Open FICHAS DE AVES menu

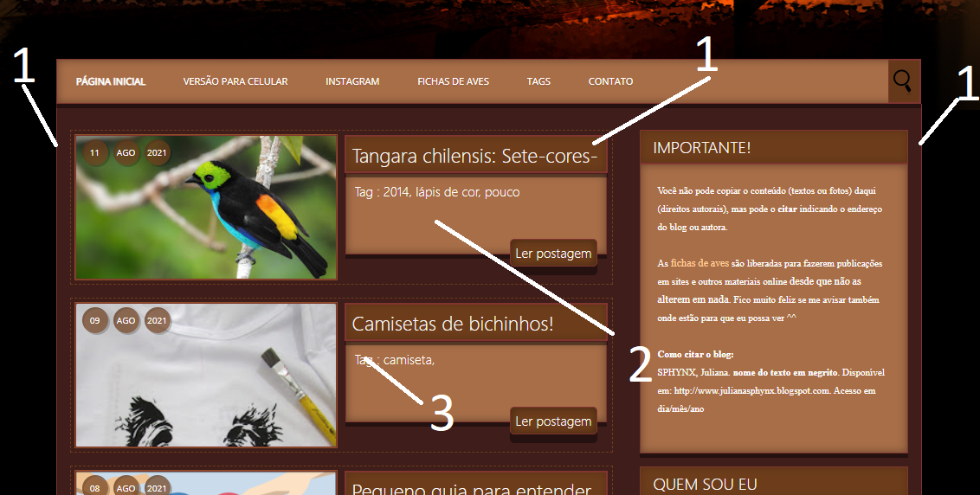[x=453, y=81]
